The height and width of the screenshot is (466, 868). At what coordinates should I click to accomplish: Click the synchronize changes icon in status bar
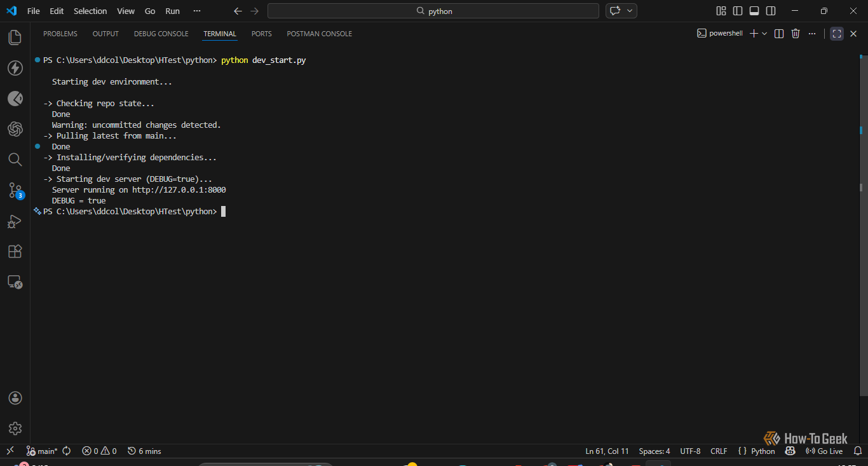tap(67, 451)
